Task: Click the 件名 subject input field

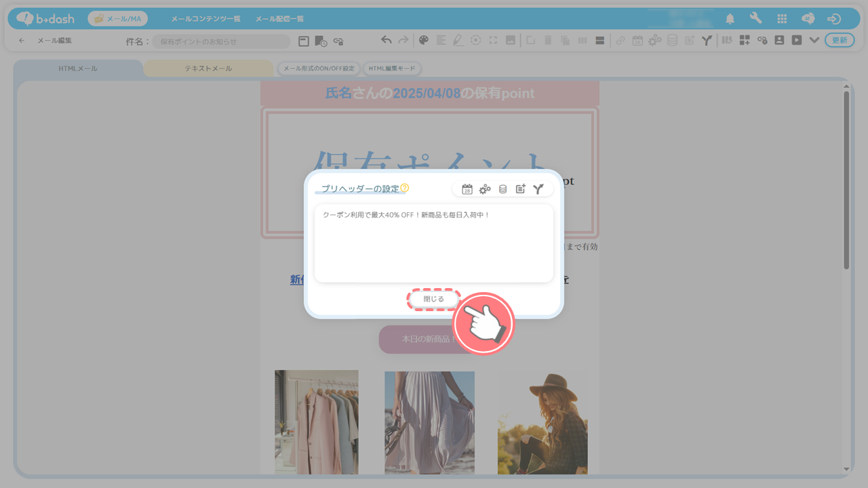Action: coord(221,41)
